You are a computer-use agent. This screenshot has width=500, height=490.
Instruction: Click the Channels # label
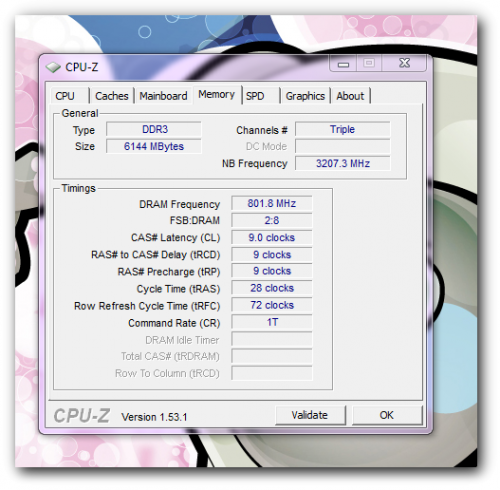262,130
